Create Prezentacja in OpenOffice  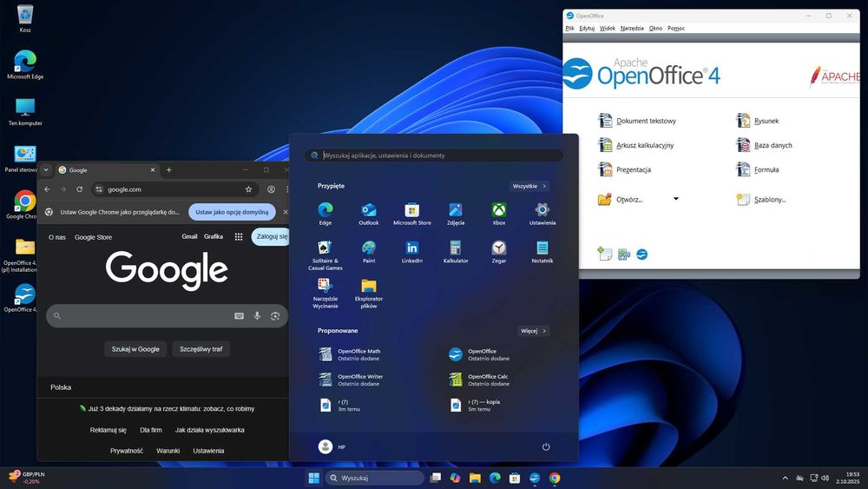tap(624, 169)
